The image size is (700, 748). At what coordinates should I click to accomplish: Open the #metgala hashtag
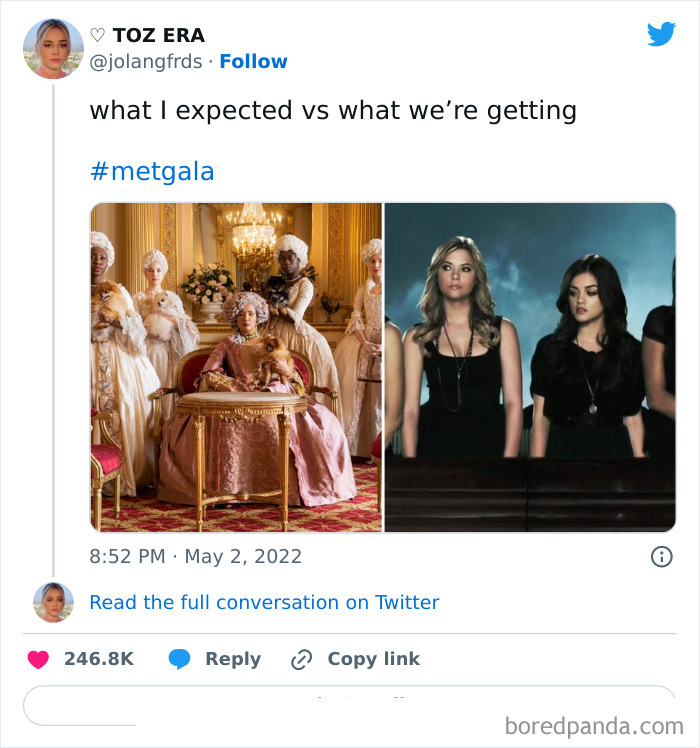click(x=152, y=171)
